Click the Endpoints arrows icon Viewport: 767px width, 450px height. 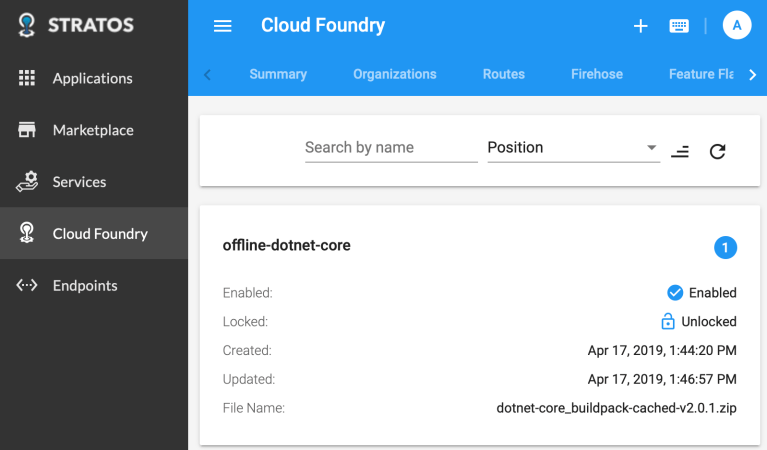coord(27,285)
